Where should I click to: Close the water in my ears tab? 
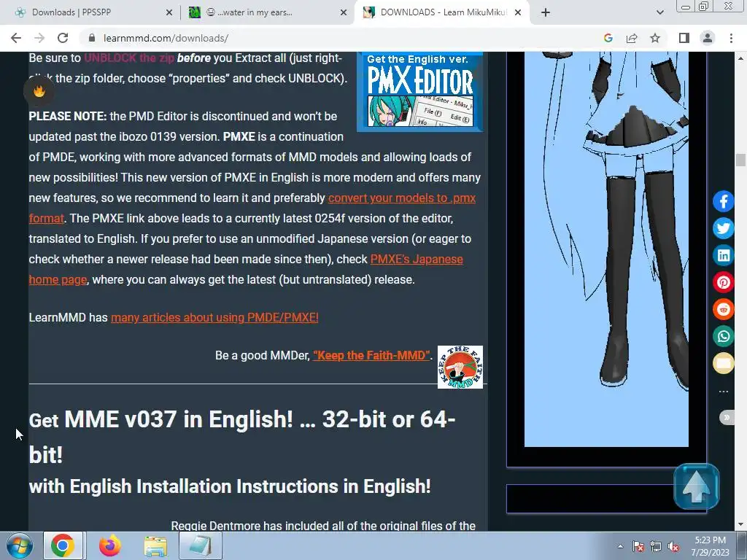pyautogui.click(x=344, y=13)
